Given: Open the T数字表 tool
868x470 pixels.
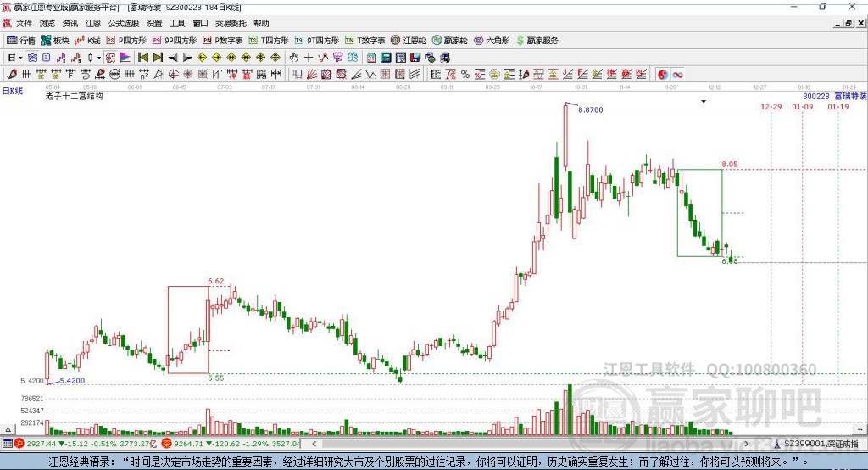Looking at the screenshot, I should coord(364,41).
